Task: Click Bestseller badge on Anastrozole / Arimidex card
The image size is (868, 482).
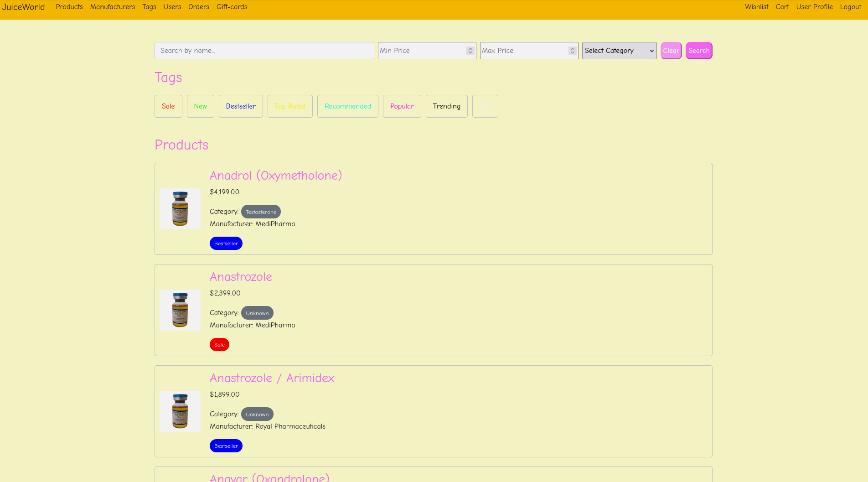Action: coord(226,446)
